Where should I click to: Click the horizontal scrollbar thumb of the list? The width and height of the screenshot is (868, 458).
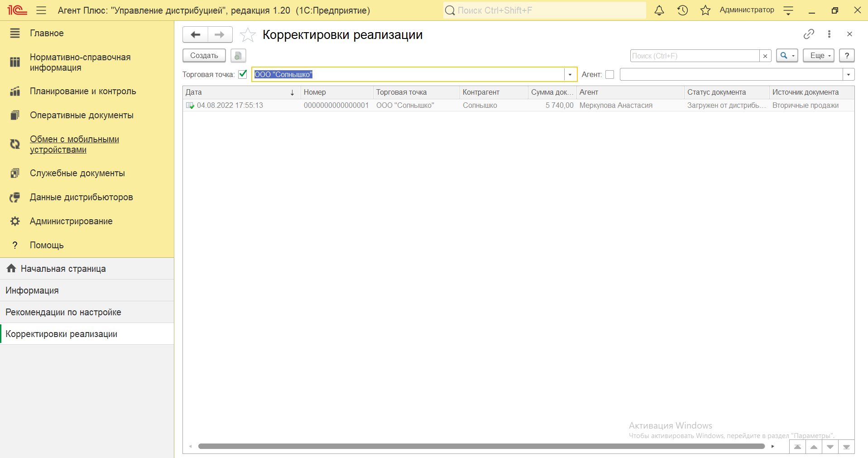click(x=481, y=446)
